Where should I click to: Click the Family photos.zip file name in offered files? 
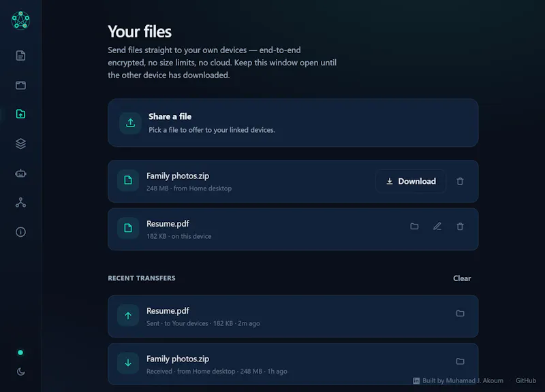[x=178, y=176]
